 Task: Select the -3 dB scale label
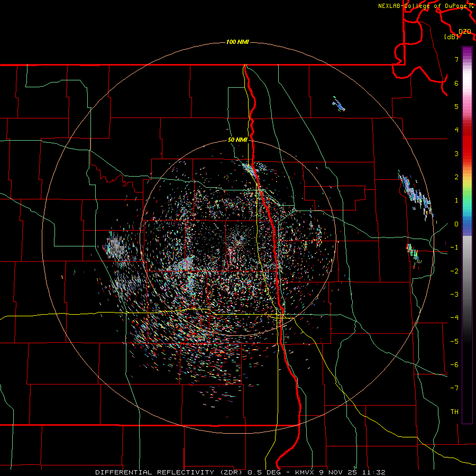tap(454, 295)
